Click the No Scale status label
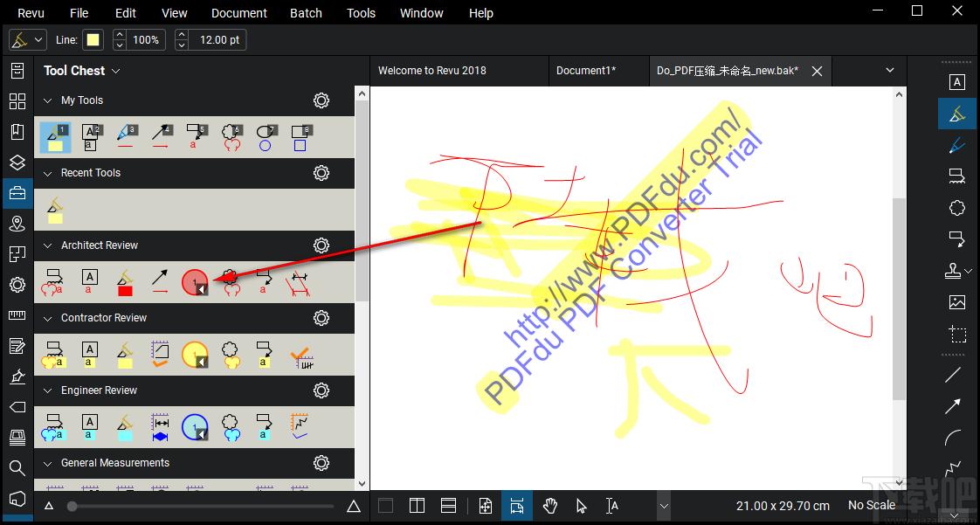 pos(871,506)
